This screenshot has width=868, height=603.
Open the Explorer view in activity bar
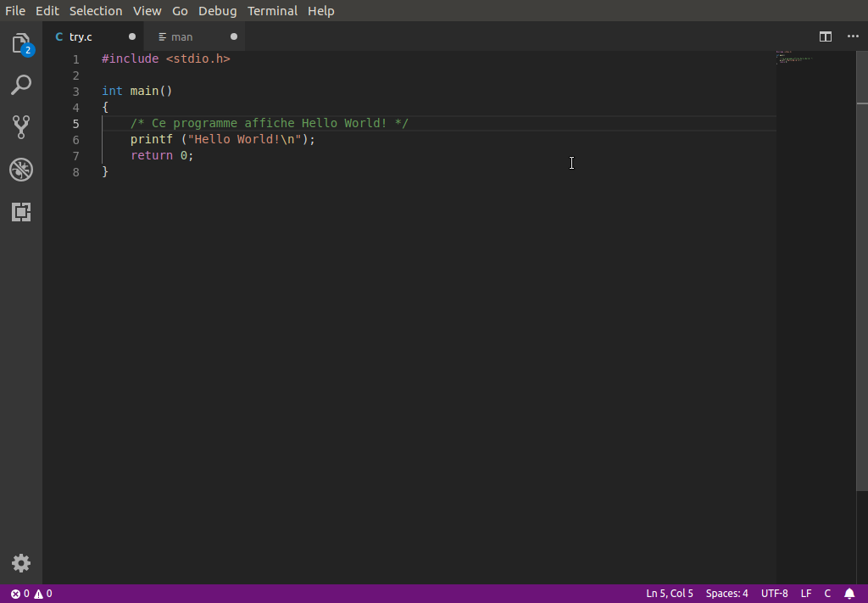(21, 44)
